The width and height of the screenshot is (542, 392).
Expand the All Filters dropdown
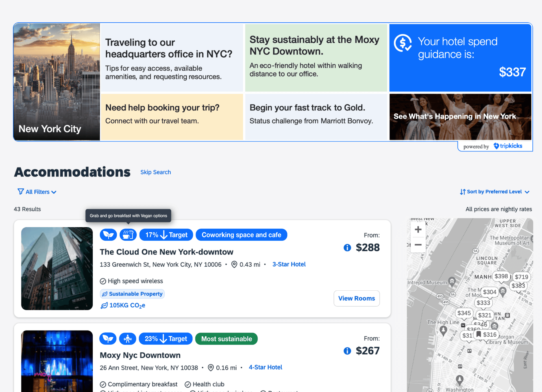[37, 192]
